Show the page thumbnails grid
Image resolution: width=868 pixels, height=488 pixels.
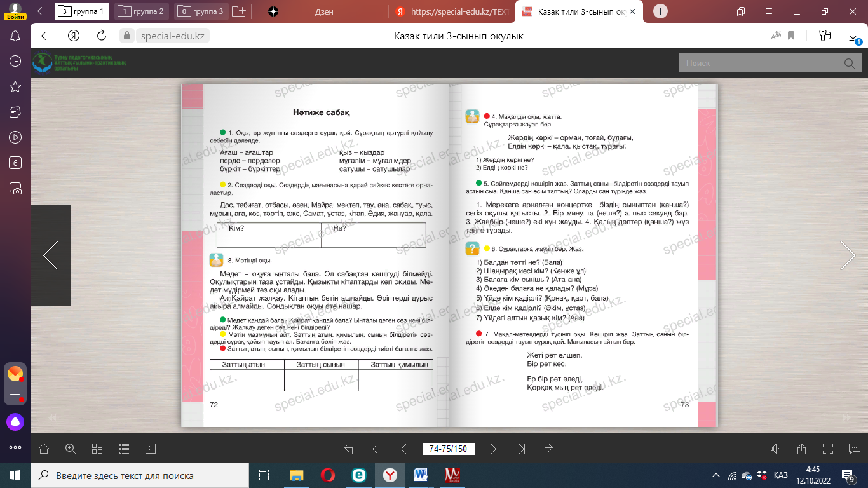point(97,449)
